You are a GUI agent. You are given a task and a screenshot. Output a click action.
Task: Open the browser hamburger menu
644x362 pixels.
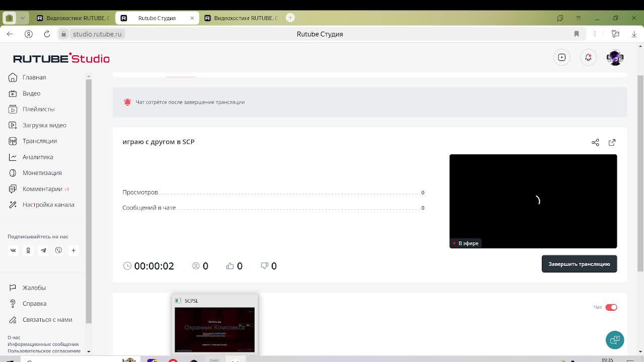point(578,18)
